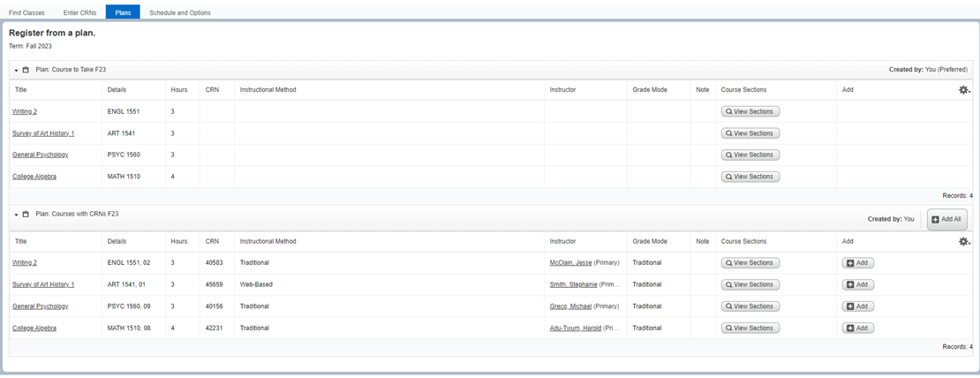This screenshot has height=378, width=980.
Task: Open the Enter CRNs tab
Action: 80,12
